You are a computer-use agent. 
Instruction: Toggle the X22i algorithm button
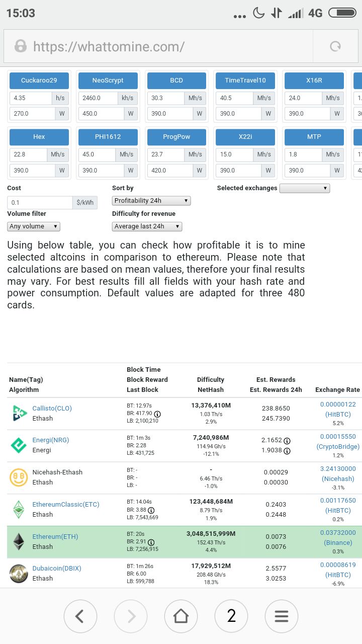tap(245, 137)
